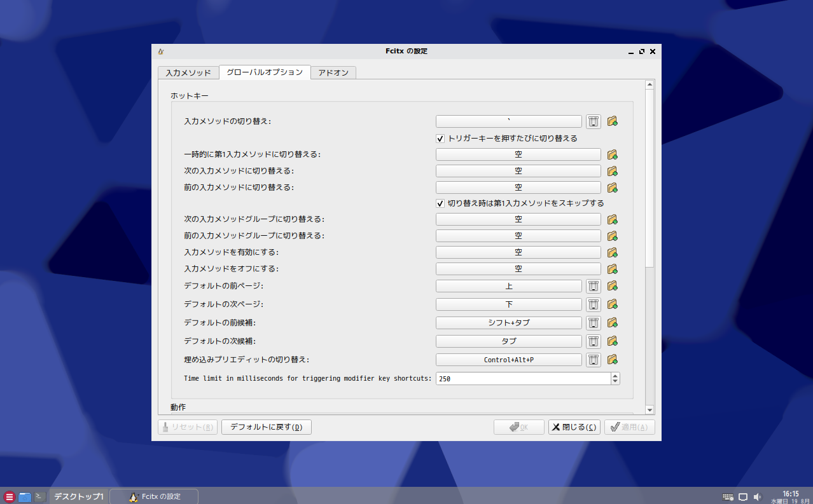The width and height of the screenshot is (813, 504).
Task: Select the グローバルオプション tab
Action: (265, 72)
